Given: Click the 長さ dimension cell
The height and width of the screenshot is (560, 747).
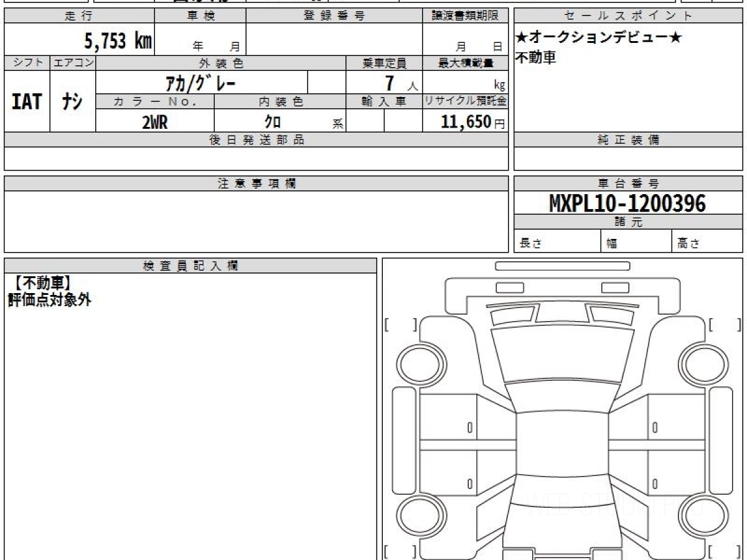Looking at the screenshot, I should pyautogui.click(x=558, y=242).
